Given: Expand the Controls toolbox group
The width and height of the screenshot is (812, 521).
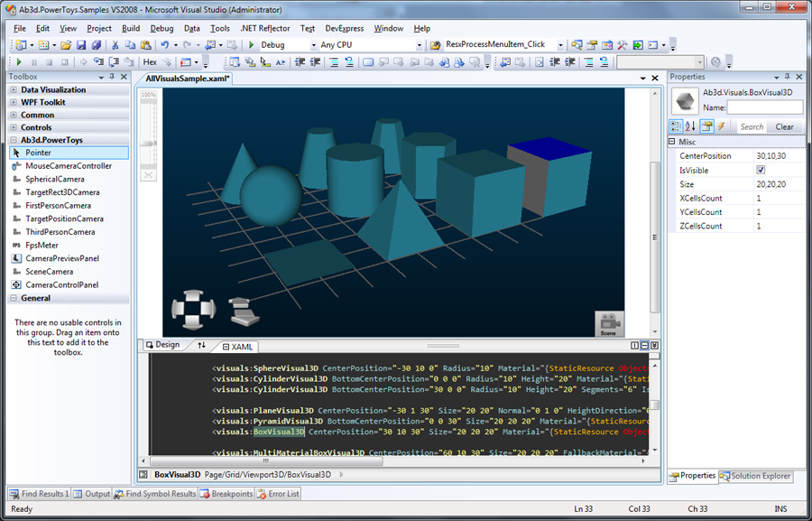Looking at the screenshot, I should tap(14, 127).
